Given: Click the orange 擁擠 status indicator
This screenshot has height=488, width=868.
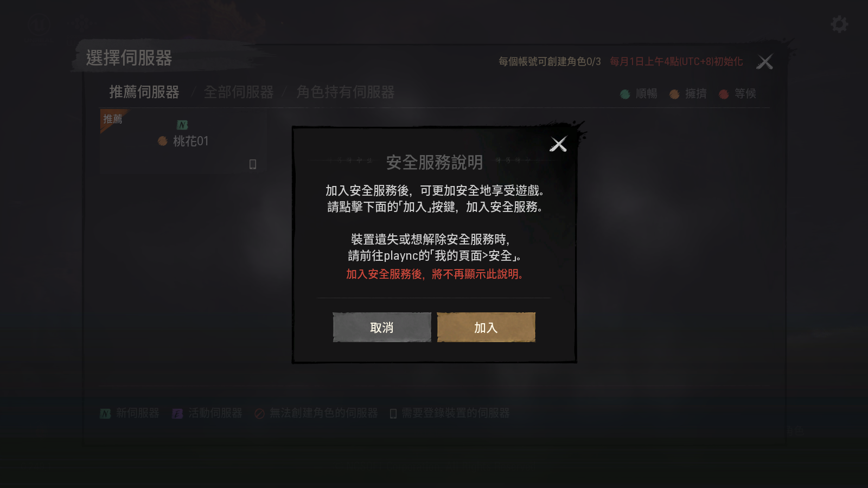Looking at the screenshot, I should point(674,94).
